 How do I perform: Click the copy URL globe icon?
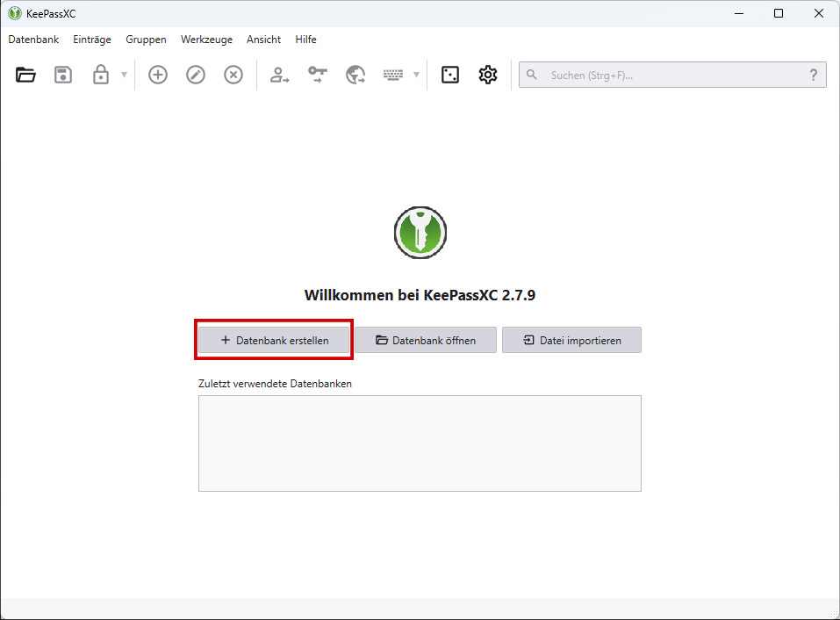(x=355, y=76)
